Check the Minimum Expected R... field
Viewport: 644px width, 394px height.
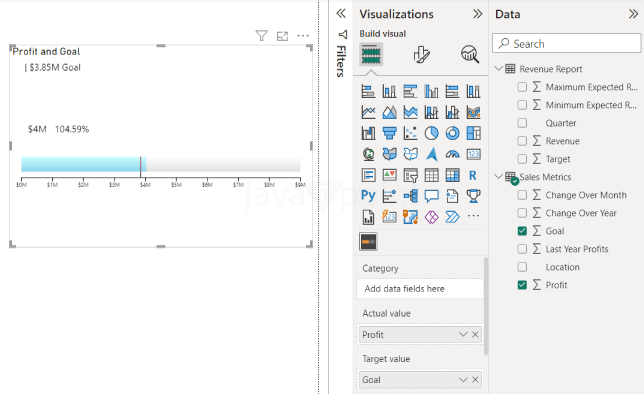(522, 105)
